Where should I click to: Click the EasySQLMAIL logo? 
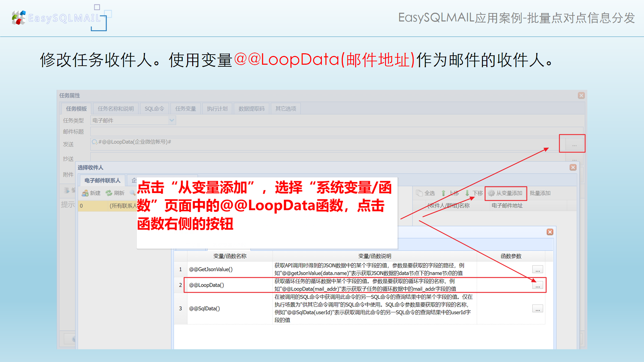point(62,18)
